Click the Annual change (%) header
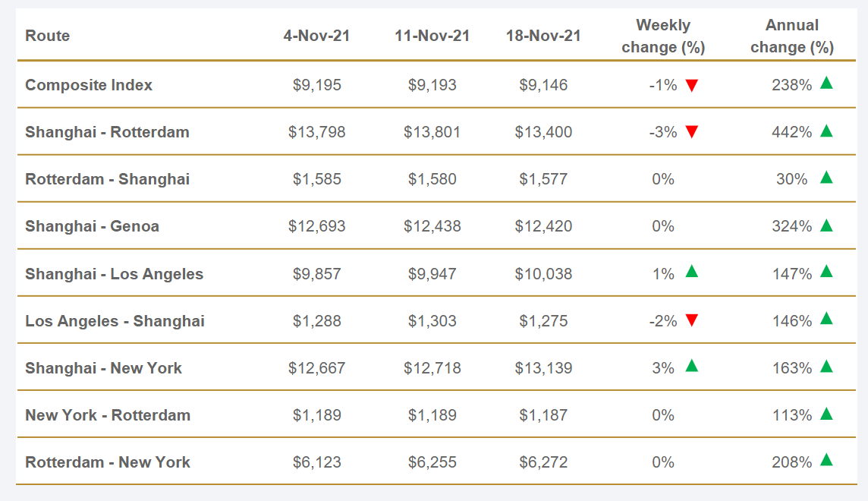This screenshot has height=501, width=868. point(792,36)
